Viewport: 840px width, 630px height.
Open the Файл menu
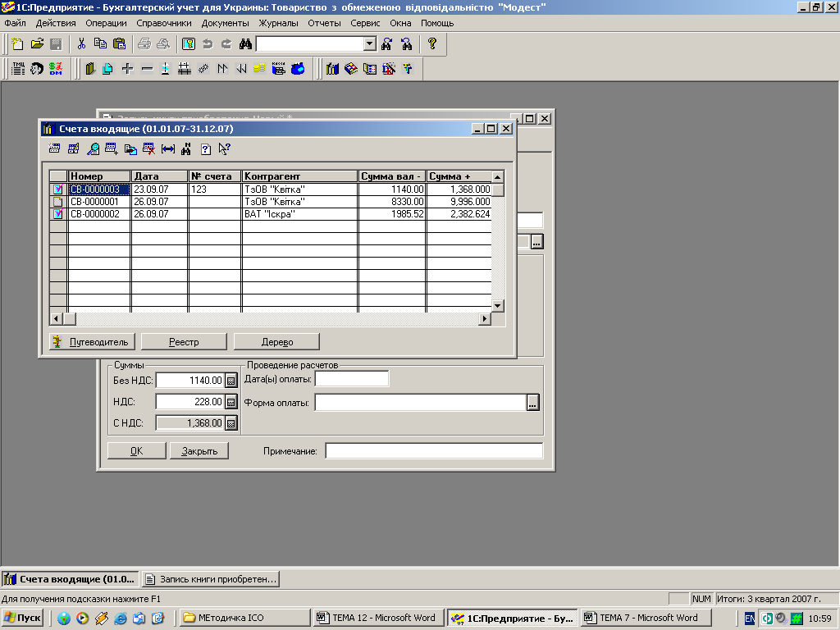[15, 23]
